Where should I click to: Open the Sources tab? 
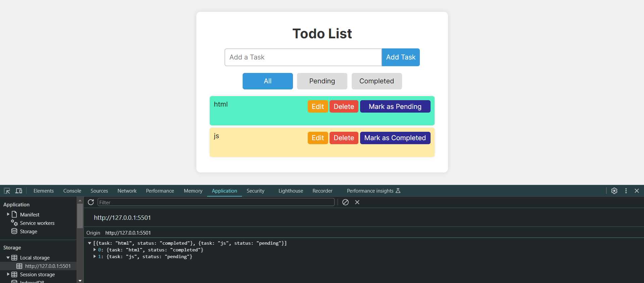click(99, 191)
